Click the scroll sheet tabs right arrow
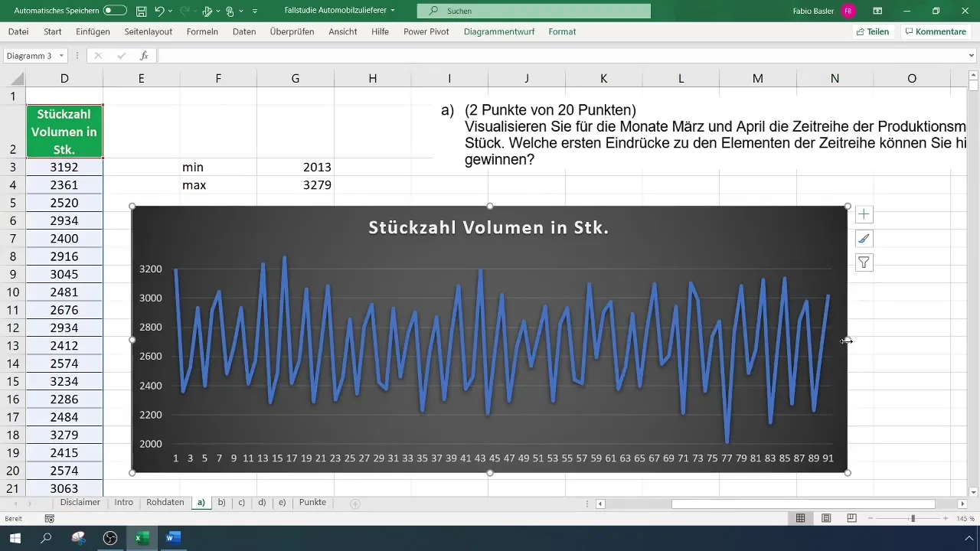Viewport: 980px width, 551px height. coord(31,504)
